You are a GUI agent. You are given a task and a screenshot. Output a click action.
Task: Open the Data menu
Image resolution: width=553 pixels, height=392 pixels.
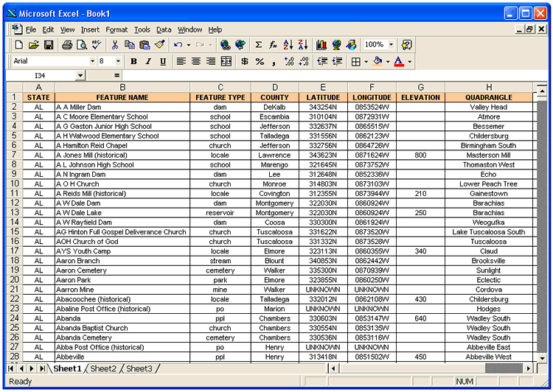164,29
